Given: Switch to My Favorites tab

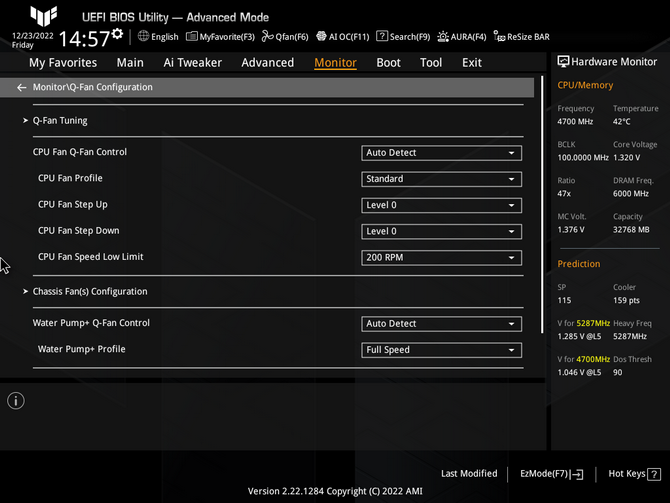Looking at the screenshot, I should [63, 63].
